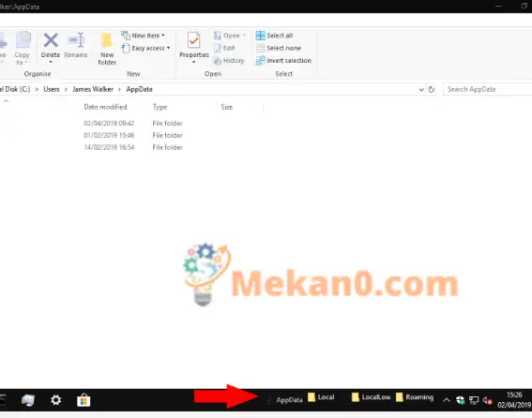This screenshot has width=532, height=418.
Task: Open Settings gear on the taskbar
Action: [x=55, y=400]
